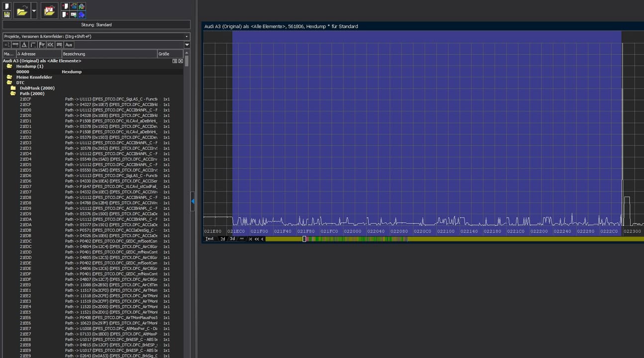Click the restore icon in project header
Screen dimensions: 644x358
[x=175, y=61]
